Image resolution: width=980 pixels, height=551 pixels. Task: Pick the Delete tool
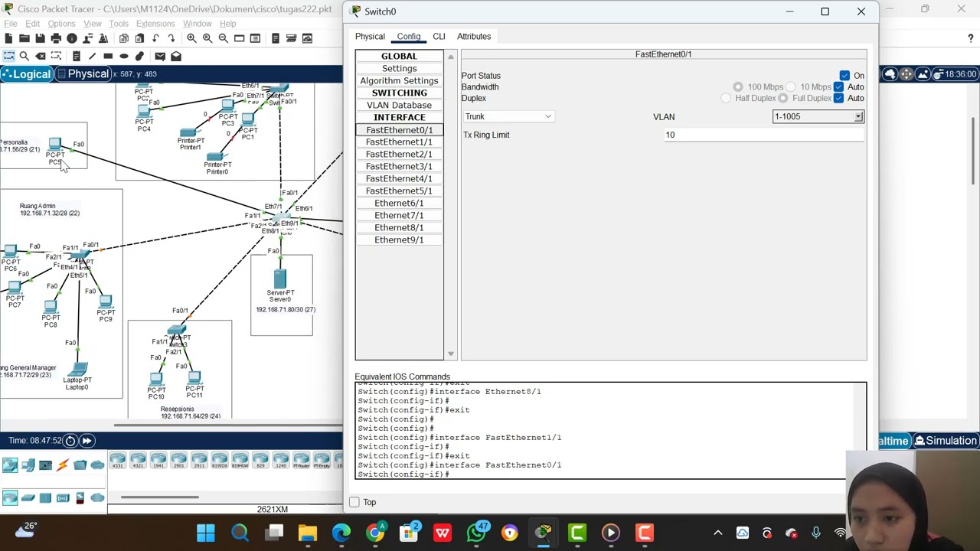tap(41, 56)
